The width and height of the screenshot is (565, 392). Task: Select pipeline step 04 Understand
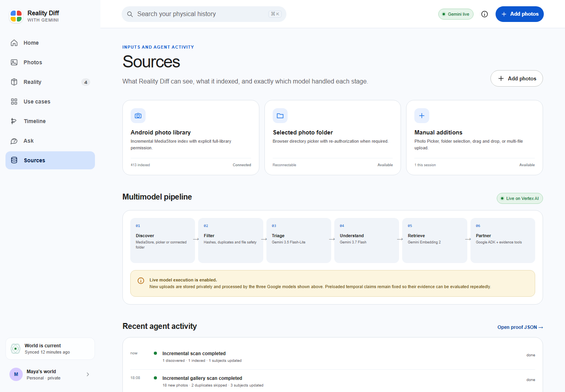click(x=366, y=240)
